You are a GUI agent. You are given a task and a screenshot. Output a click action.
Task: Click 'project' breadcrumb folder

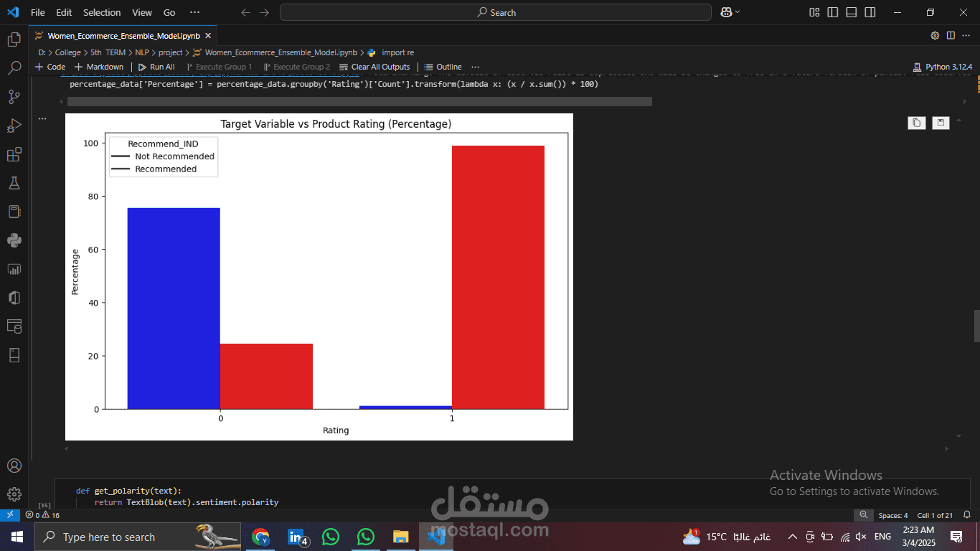point(171,52)
